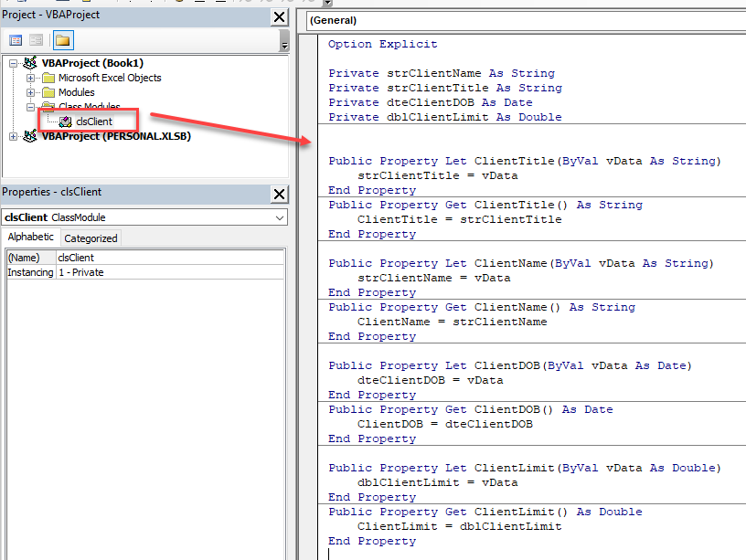The image size is (746, 560).
Task: Select the Microsoft Excel Objects folder
Action: click(110, 78)
